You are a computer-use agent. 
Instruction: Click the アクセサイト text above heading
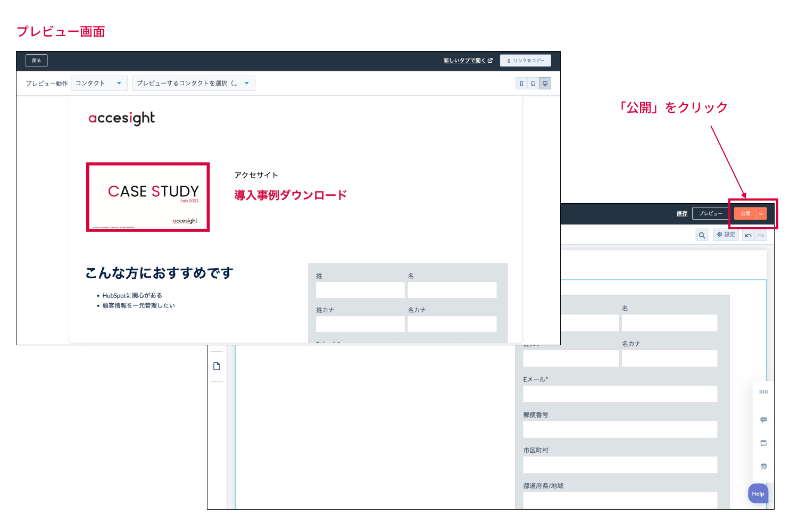click(256, 176)
